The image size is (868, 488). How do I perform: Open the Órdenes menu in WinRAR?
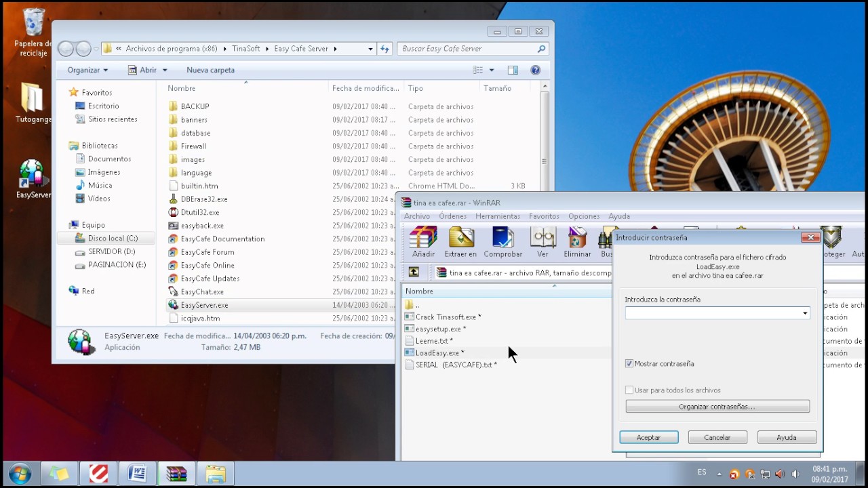(x=452, y=216)
